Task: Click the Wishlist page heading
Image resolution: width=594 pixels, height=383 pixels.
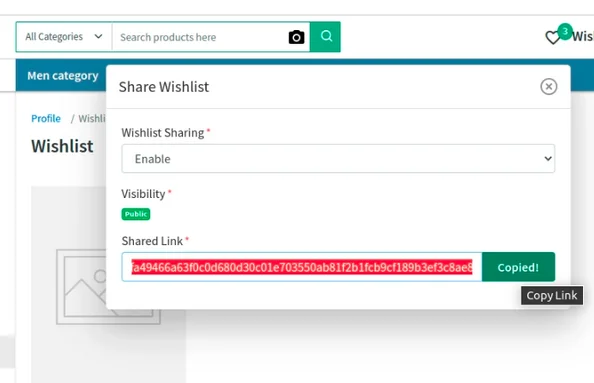Action: coord(62,146)
